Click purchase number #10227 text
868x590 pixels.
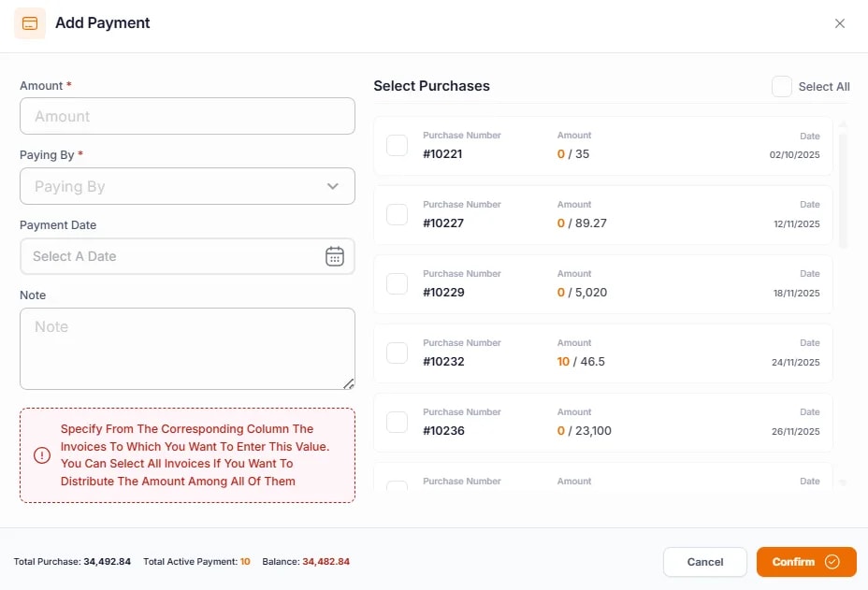[443, 223]
